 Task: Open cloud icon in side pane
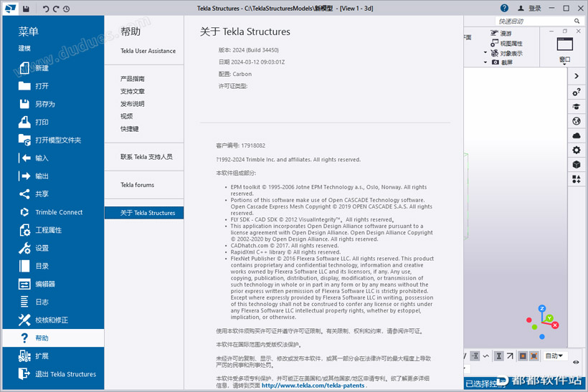[x=577, y=135]
